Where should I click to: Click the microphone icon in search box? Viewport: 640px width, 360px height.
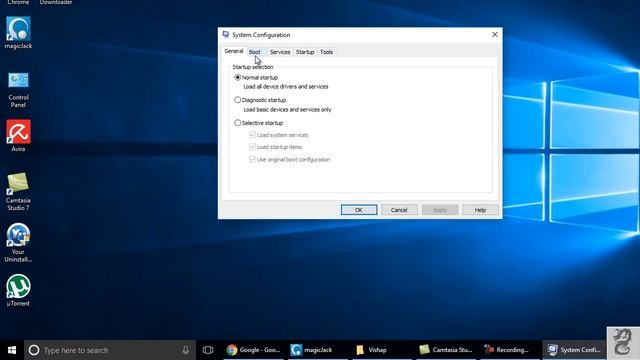(x=185, y=350)
